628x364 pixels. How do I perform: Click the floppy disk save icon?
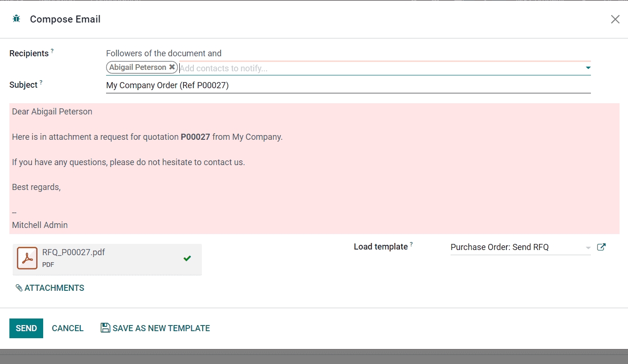click(106, 328)
